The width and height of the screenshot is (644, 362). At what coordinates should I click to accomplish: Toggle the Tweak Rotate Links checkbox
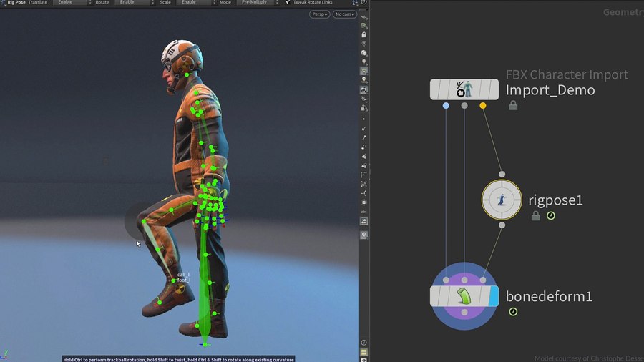coord(287,3)
